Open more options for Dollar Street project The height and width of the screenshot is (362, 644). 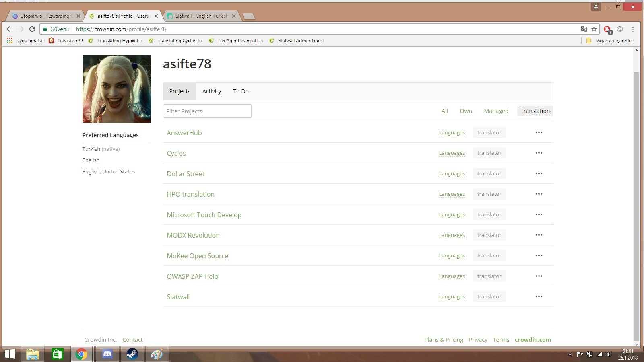click(x=539, y=173)
